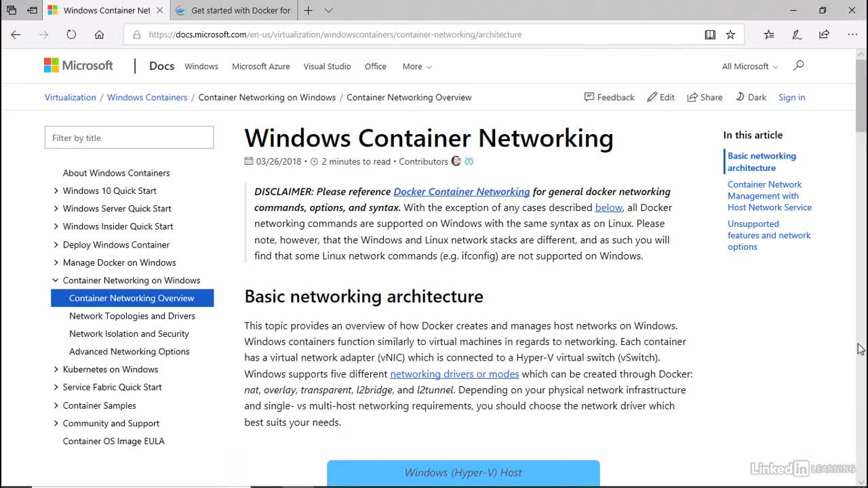Click the site search magnifier icon

(x=798, y=66)
